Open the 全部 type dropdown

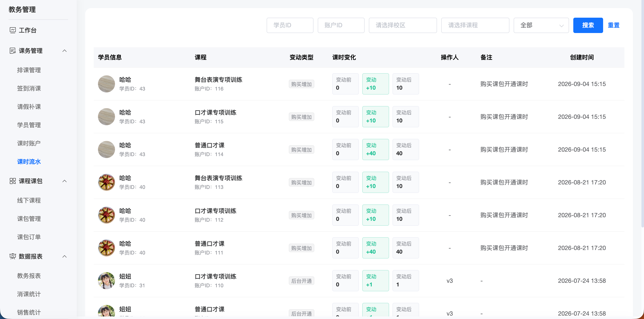coord(541,25)
